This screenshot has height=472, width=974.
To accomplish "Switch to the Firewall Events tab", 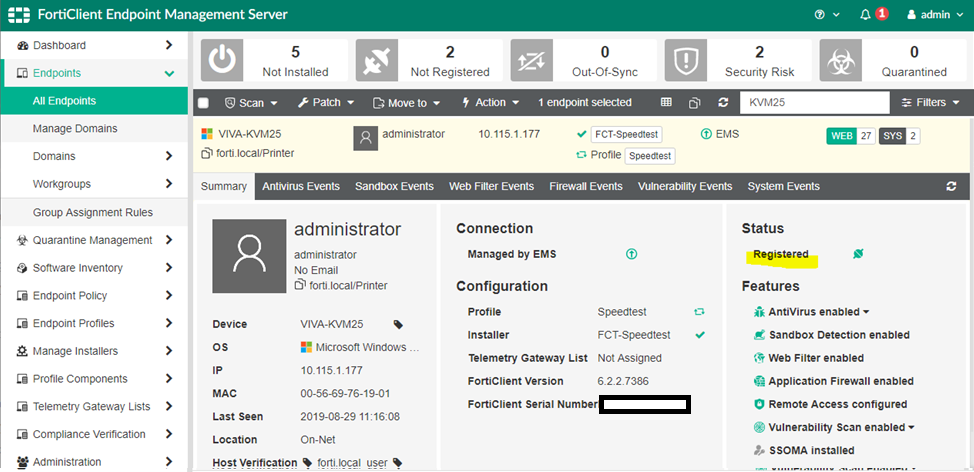I will pyautogui.click(x=585, y=187).
